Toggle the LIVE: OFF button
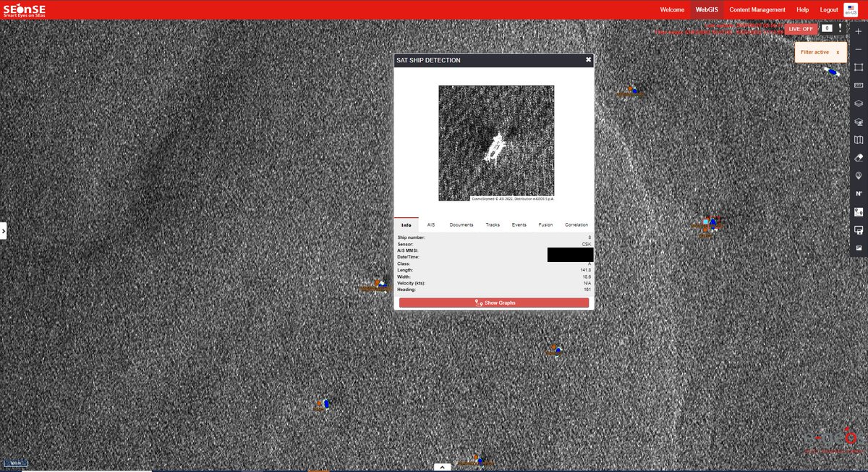 (x=801, y=29)
